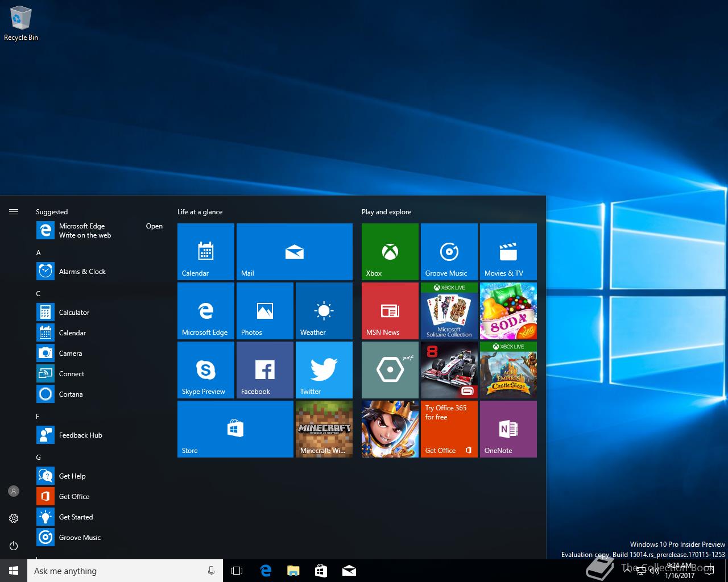Open the Twitter tile

pyautogui.click(x=324, y=370)
